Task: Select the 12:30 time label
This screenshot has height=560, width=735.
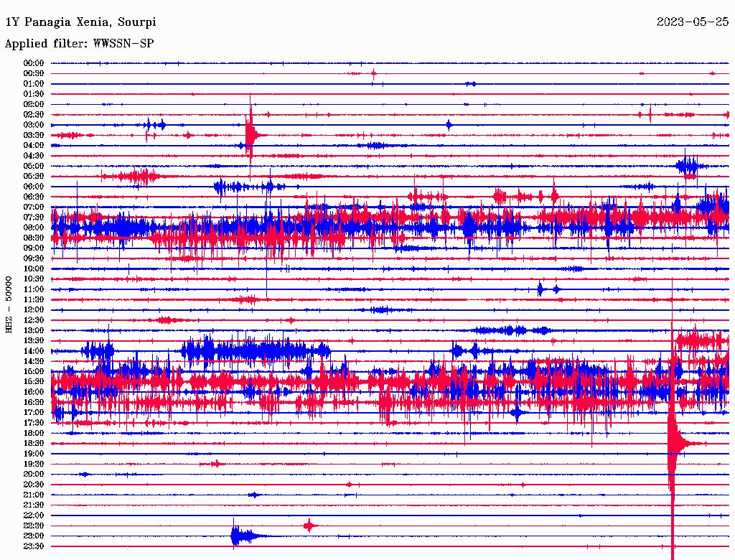Action: 34,320
